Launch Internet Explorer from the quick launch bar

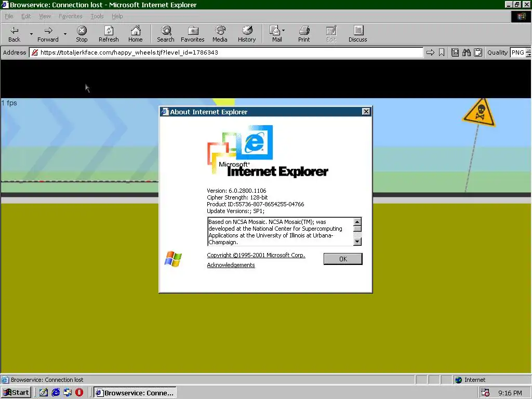tap(56, 393)
